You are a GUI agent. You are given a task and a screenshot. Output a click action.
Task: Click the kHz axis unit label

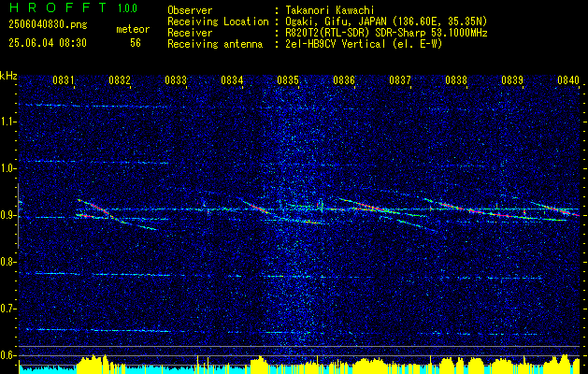[x=8, y=76]
